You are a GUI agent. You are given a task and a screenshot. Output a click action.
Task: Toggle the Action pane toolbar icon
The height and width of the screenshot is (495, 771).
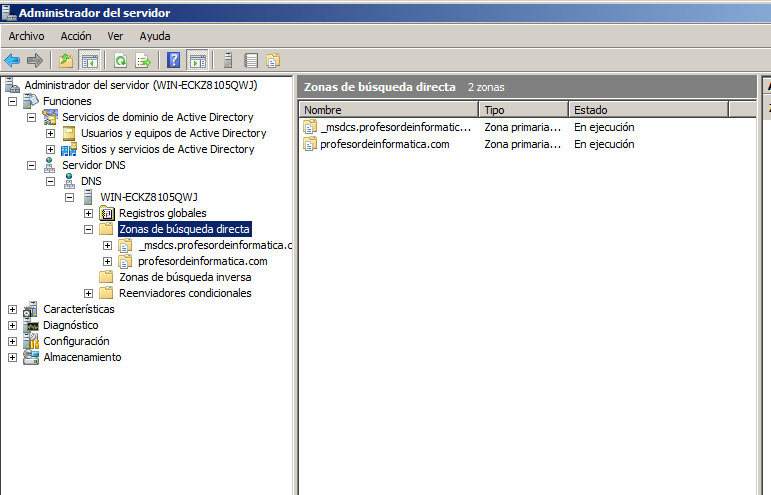point(197,60)
